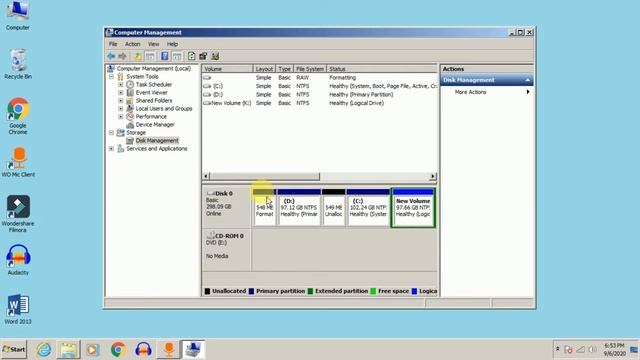Open More Actions in the Actions pane
The image size is (640, 360).
point(487,92)
